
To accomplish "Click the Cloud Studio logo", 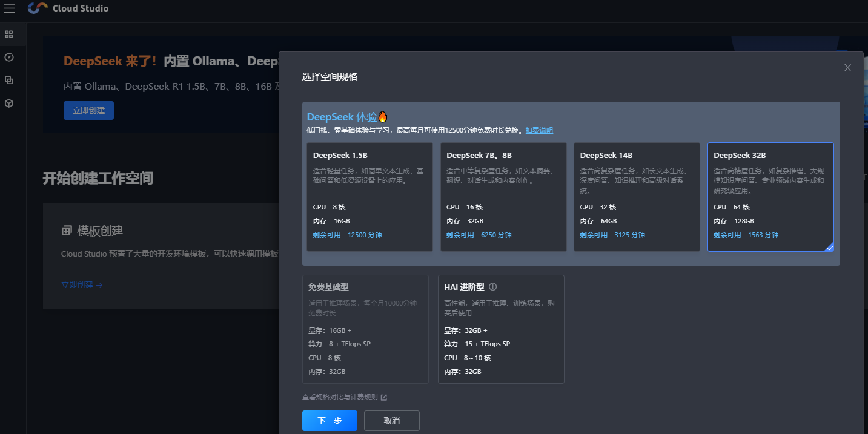I will point(68,8).
